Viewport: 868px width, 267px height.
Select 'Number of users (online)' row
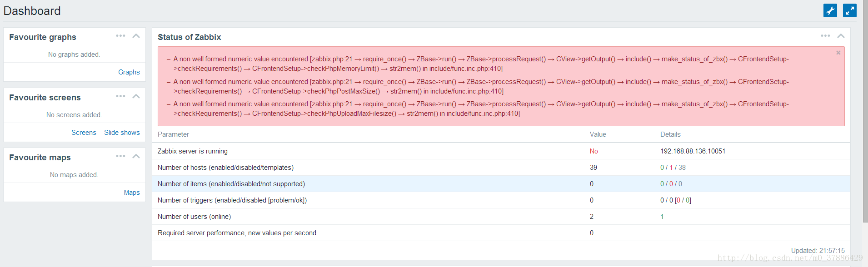[501, 217]
